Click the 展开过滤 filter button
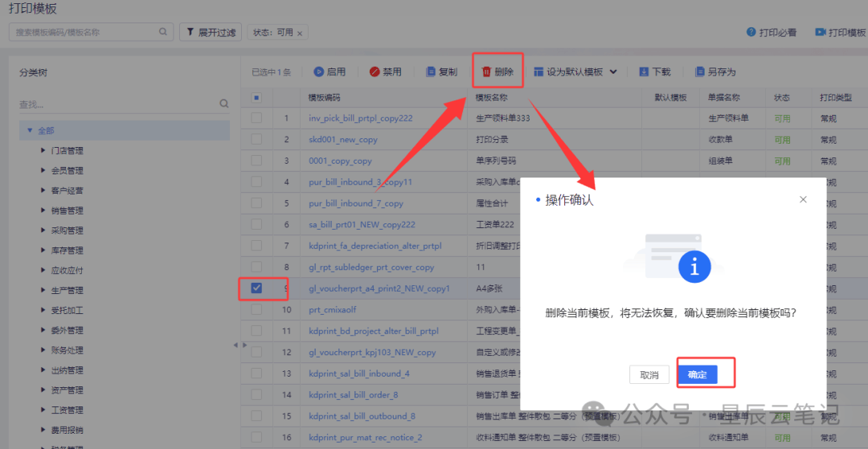The width and height of the screenshot is (868, 449). pyautogui.click(x=211, y=32)
